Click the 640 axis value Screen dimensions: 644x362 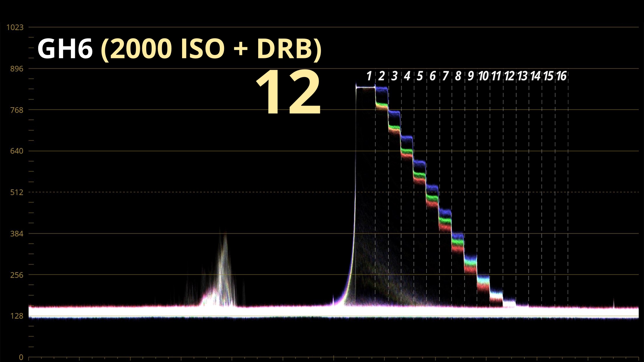coord(17,151)
